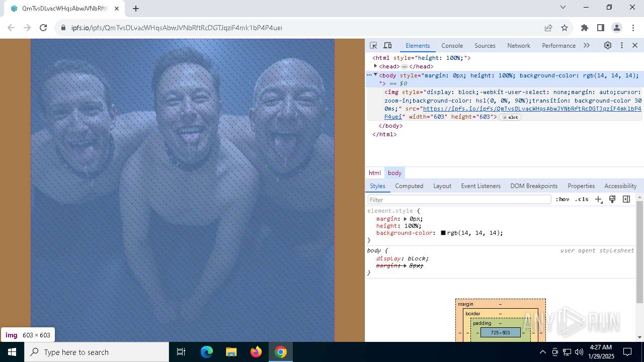Switch to the Console tab
This screenshot has width=644, height=362.
(452, 45)
